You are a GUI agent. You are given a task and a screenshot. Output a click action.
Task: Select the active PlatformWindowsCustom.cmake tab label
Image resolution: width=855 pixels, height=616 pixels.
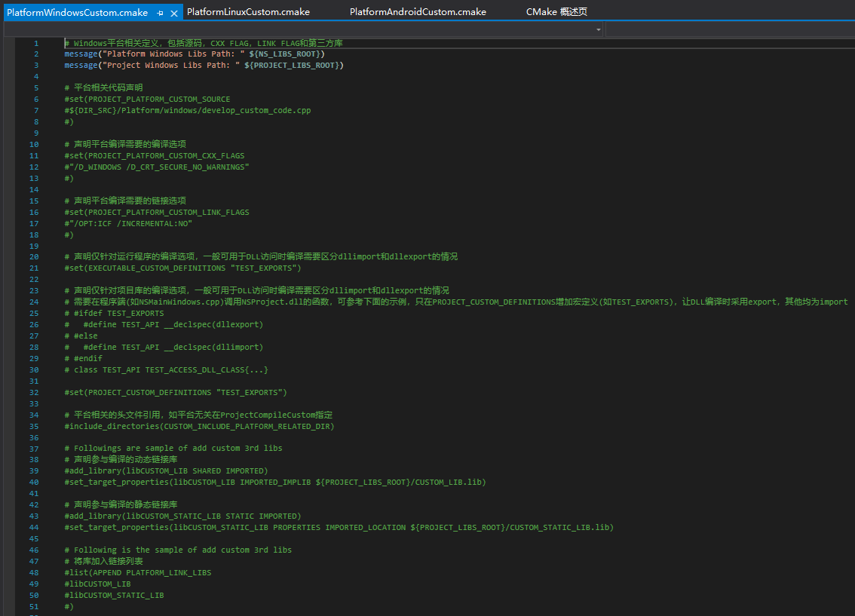[77, 14]
